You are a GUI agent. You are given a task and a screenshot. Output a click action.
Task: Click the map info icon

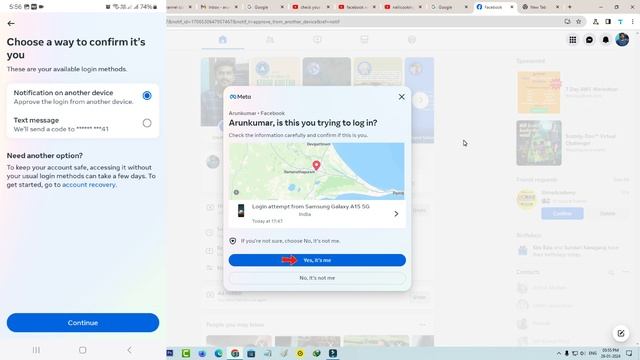click(236, 192)
